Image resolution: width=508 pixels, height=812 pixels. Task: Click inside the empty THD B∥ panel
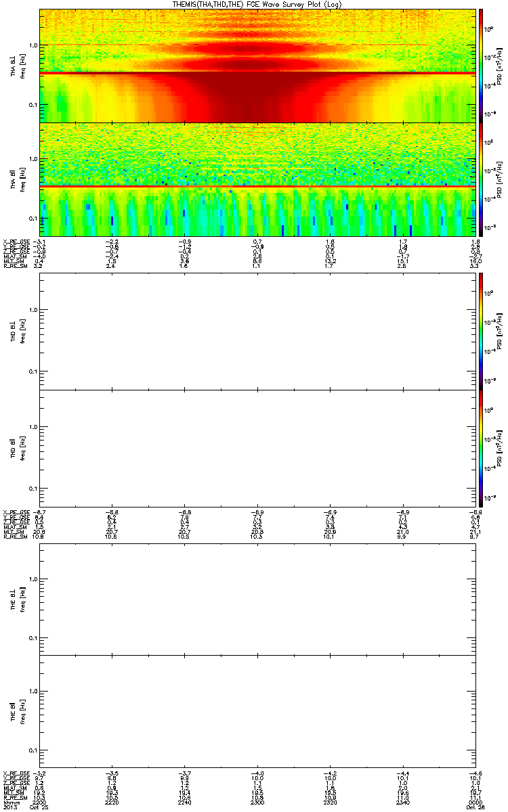click(x=256, y=448)
